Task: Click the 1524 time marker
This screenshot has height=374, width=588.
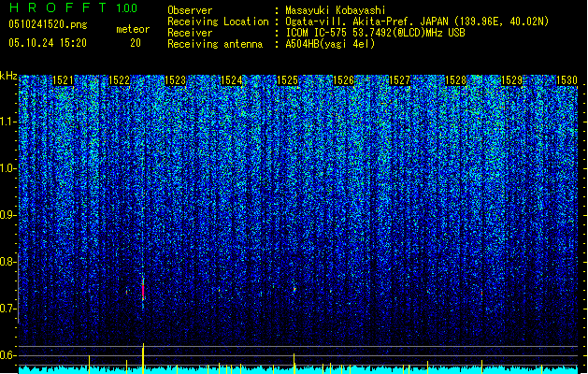Action: (232, 80)
